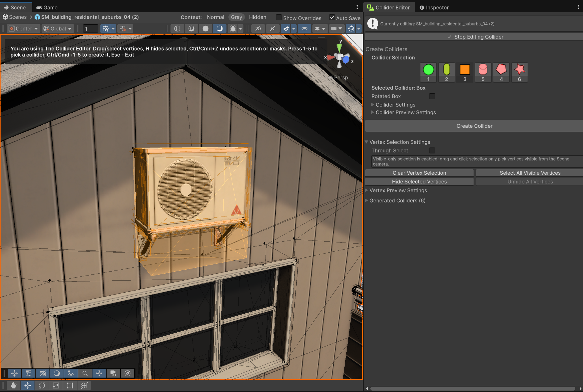Switch to the Game tab

click(x=47, y=8)
